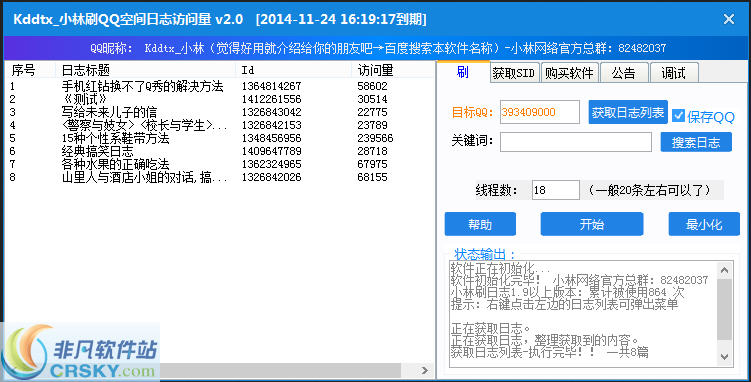Open the 购买软件 tab

(x=569, y=73)
